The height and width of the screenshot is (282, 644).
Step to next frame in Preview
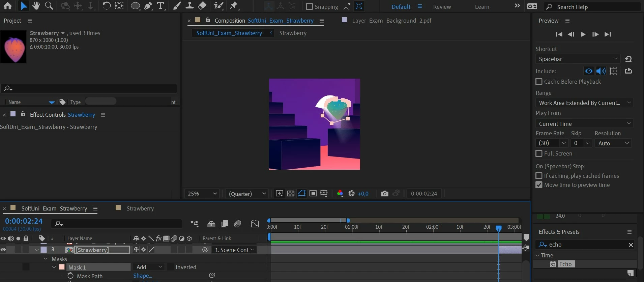[x=595, y=34]
